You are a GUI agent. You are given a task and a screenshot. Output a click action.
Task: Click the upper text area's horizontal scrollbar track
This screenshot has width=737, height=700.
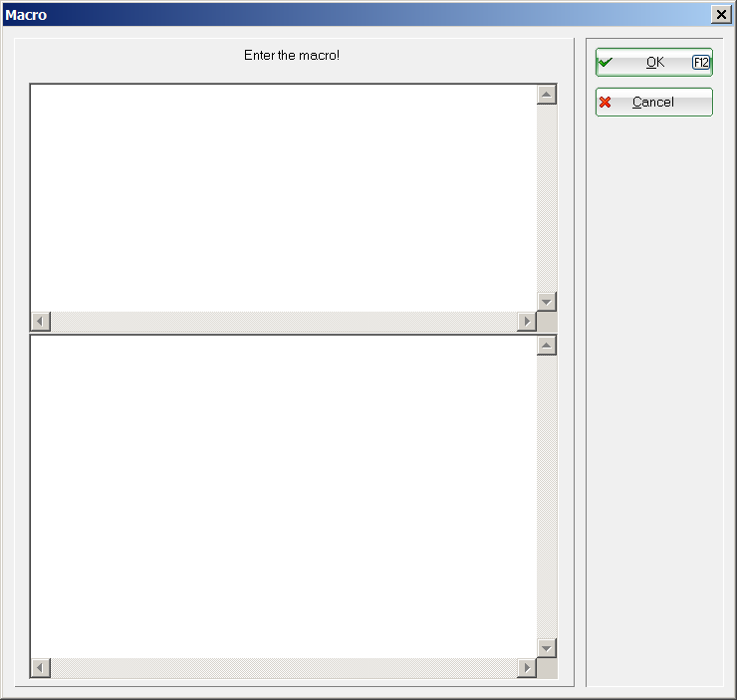tap(284, 322)
